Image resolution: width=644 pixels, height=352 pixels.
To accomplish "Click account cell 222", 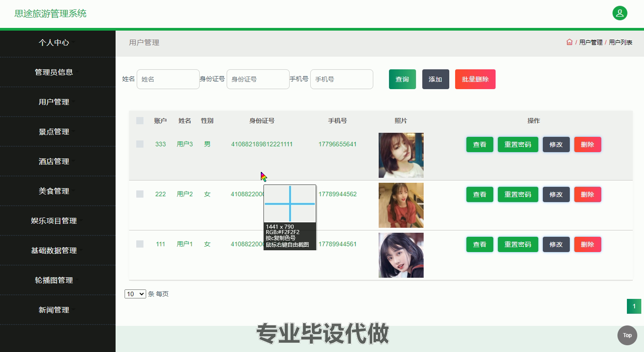I will coord(161,194).
